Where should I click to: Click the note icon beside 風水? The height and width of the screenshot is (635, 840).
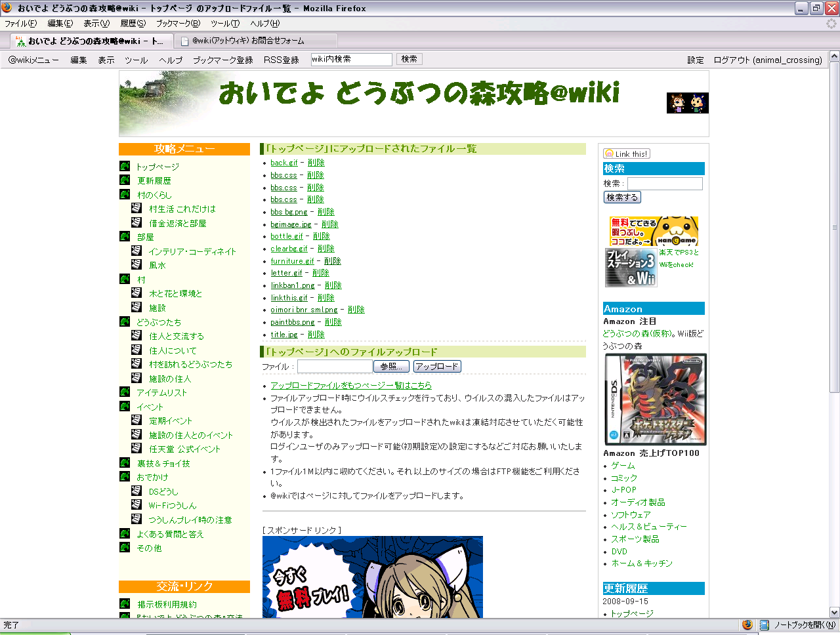tap(136, 264)
